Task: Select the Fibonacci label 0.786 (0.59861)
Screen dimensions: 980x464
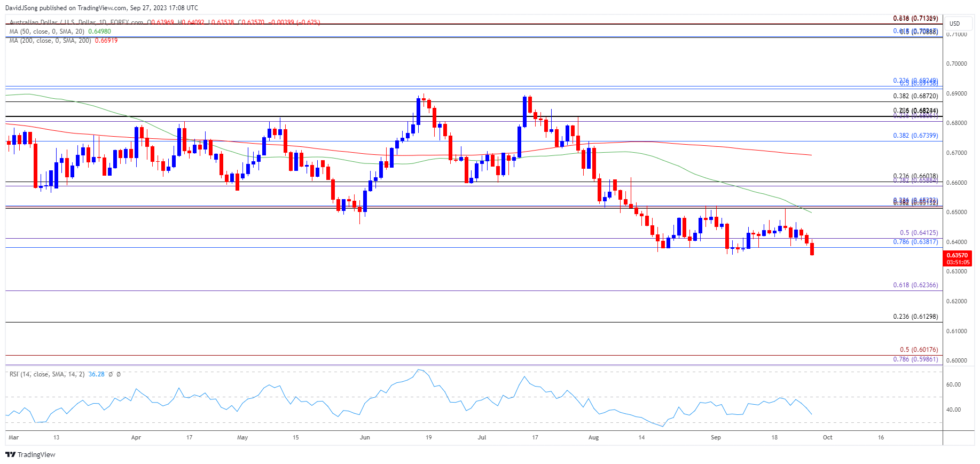Action: coord(915,359)
